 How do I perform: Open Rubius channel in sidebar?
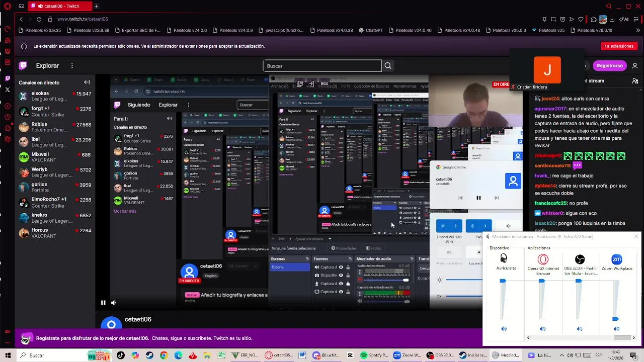(x=55, y=127)
